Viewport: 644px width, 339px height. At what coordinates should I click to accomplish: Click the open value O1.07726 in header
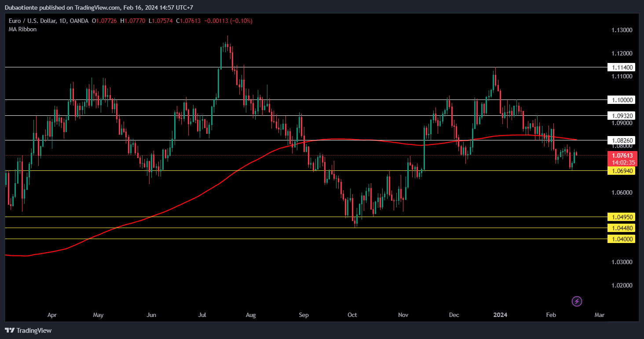click(104, 21)
